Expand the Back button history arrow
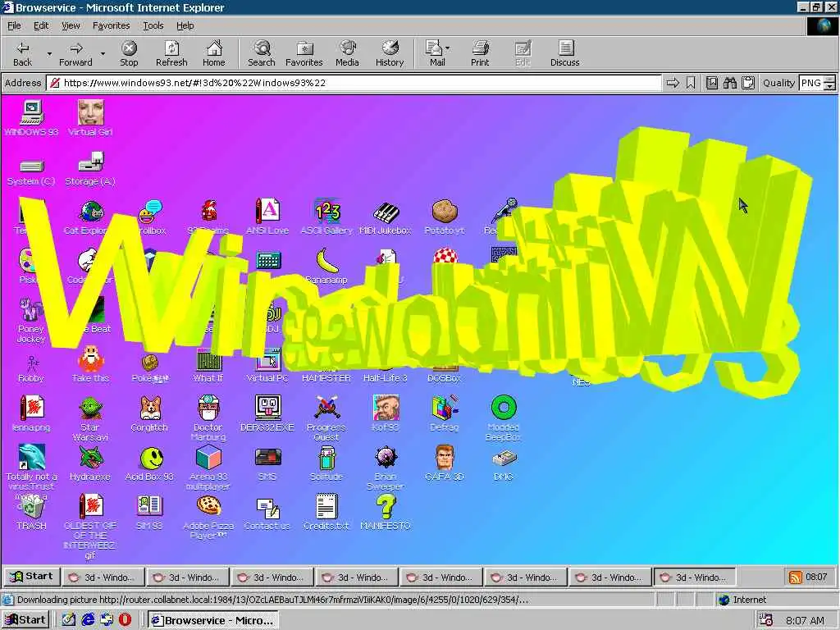 [49, 53]
